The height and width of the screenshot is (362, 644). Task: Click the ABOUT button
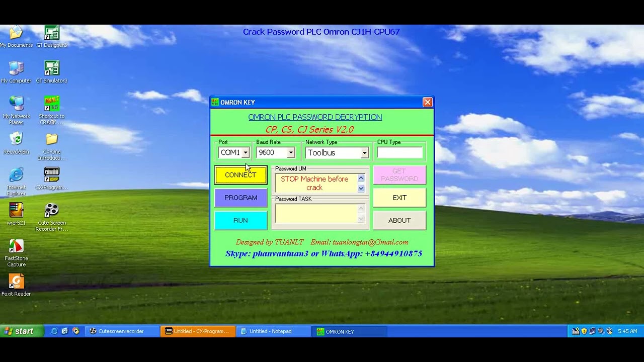point(399,220)
